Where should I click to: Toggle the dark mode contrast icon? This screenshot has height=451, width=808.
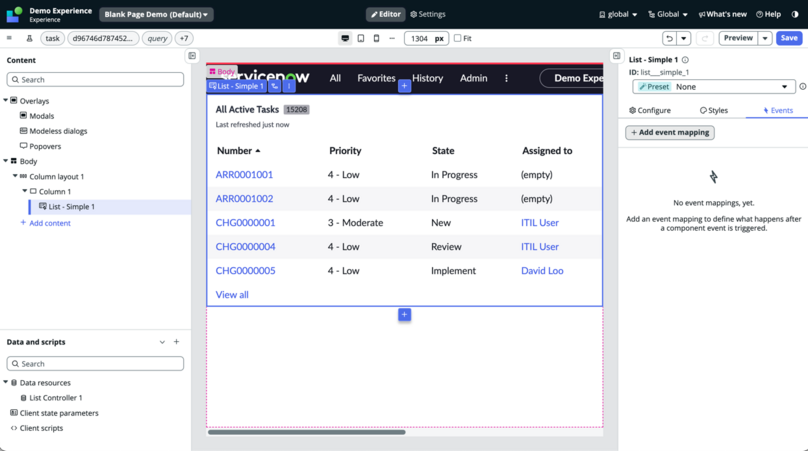point(795,14)
